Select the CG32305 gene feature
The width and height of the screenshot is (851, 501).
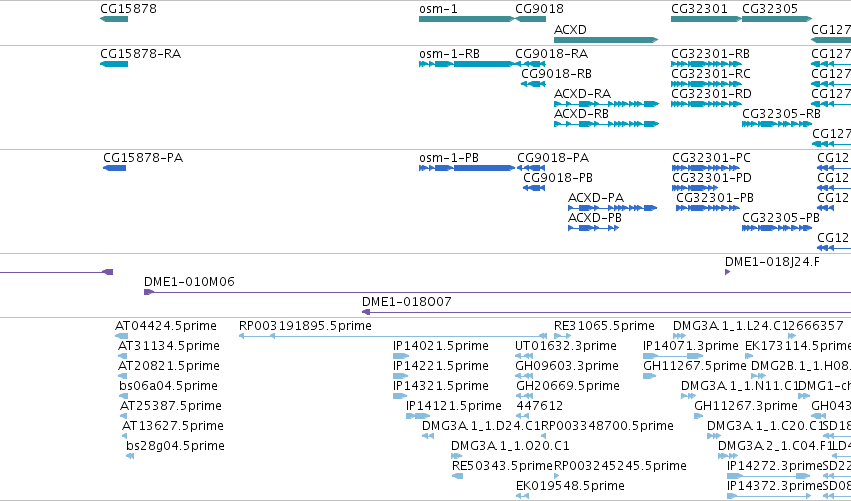pos(777,19)
